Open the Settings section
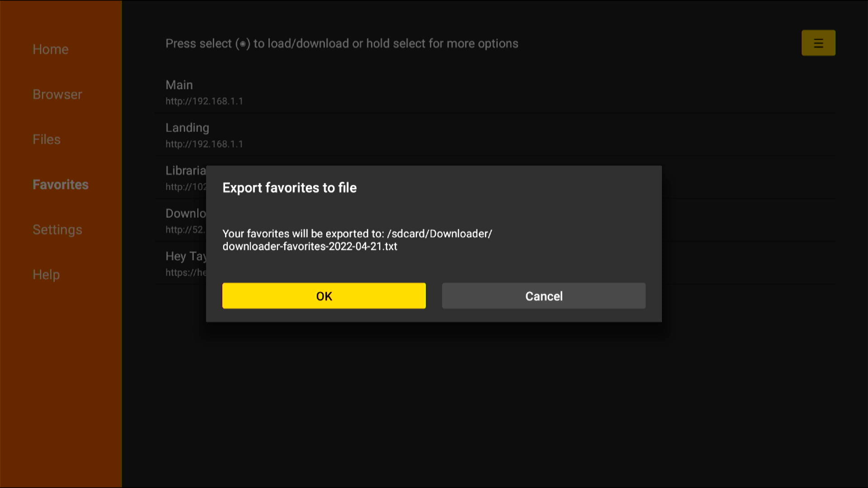The height and width of the screenshot is (488, 868). 57,230
